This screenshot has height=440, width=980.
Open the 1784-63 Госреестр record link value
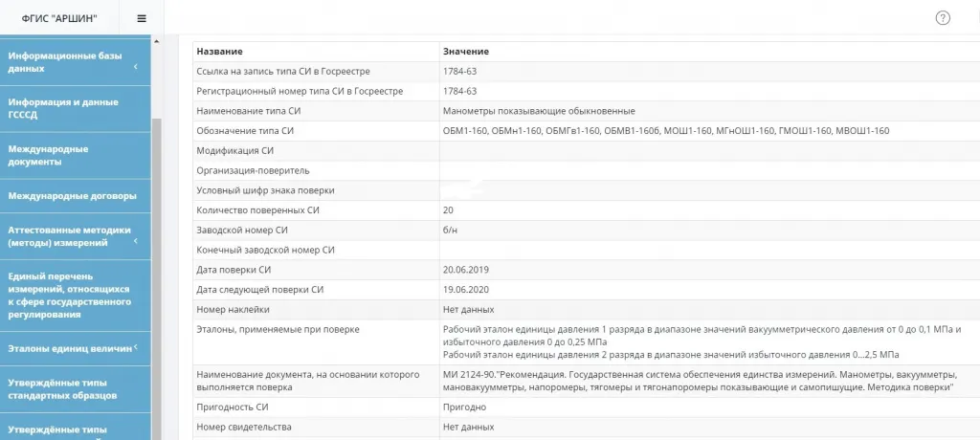459,71
